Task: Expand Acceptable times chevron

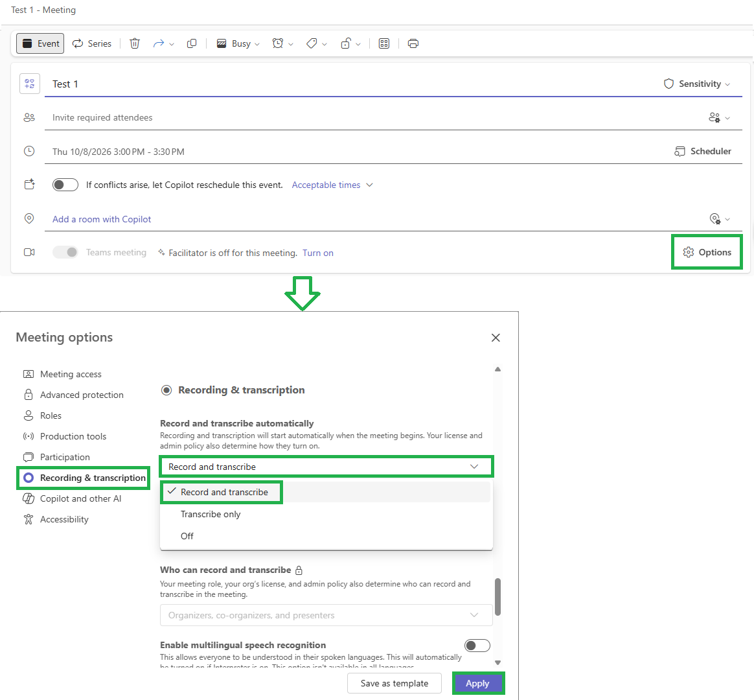Action: tap(369, 185)
